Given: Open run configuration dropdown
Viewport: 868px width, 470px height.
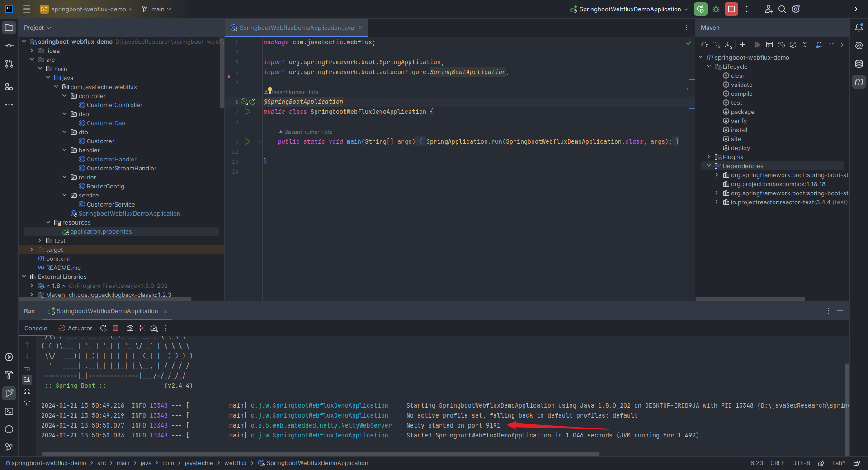Looking at the screenshot, I should point(629,9).
